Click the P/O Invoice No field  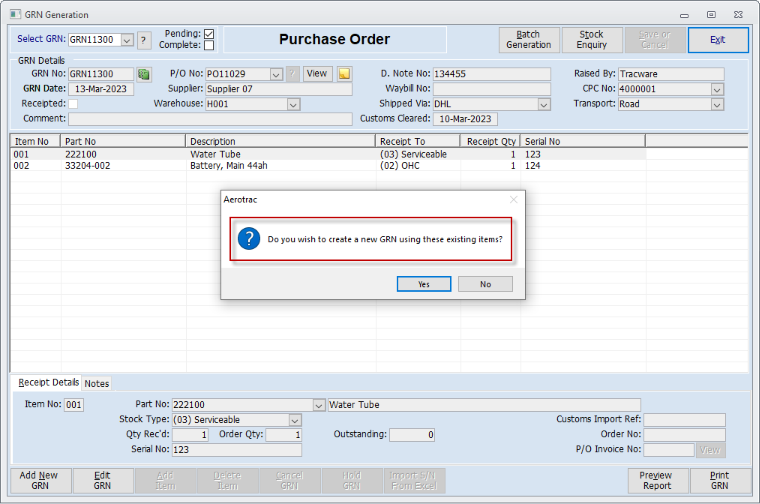coord(669,450)
